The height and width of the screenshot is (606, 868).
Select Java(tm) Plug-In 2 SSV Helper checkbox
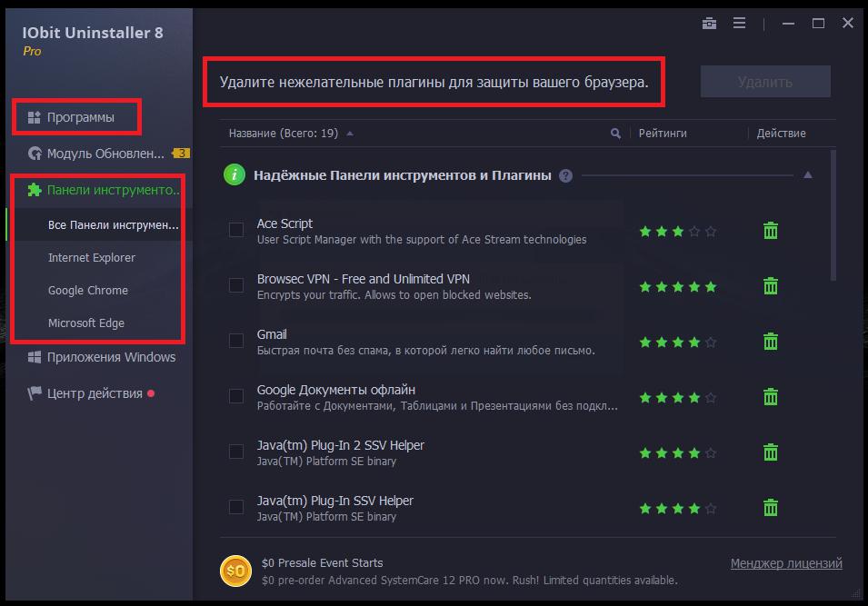coord(236,451)
